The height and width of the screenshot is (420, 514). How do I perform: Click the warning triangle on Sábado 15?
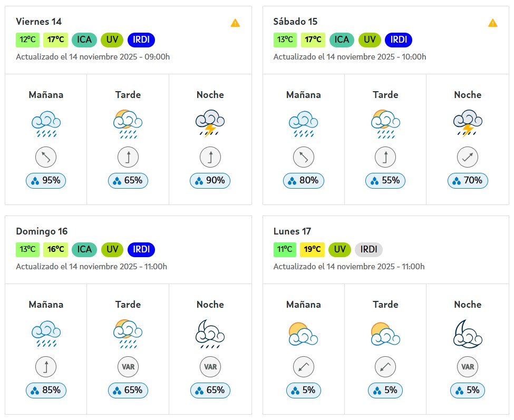492,23
